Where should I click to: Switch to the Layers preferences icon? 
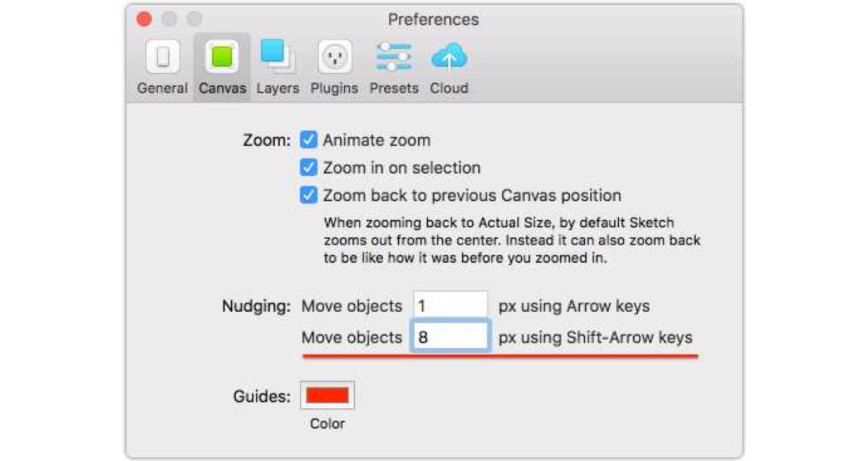(x=277, y=57)
